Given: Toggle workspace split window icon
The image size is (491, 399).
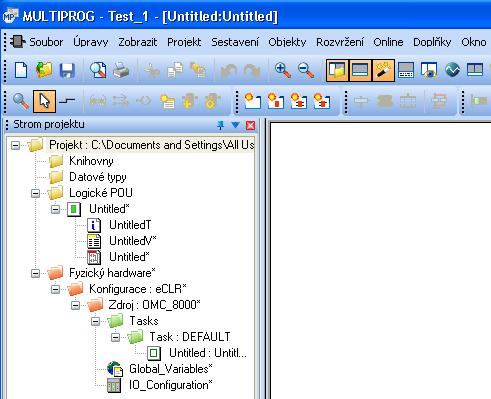Looking at the screenshot, I should point(475,70).
